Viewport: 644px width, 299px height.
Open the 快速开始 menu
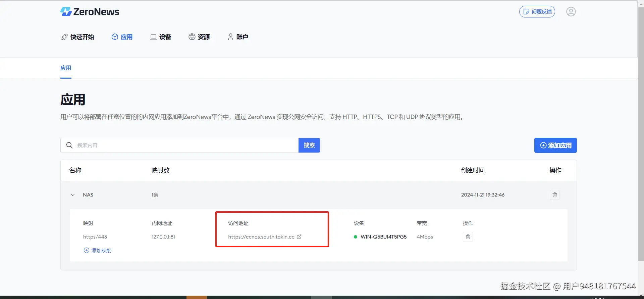coord(77,37)
